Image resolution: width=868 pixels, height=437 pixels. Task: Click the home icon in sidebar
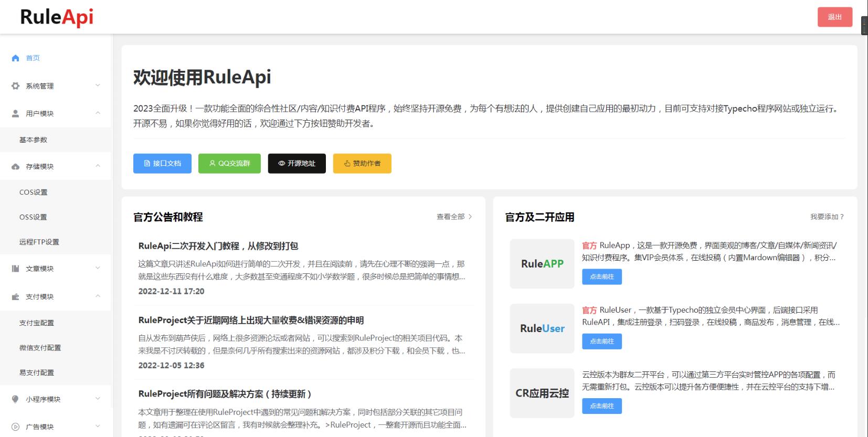[x=15, y=58]
